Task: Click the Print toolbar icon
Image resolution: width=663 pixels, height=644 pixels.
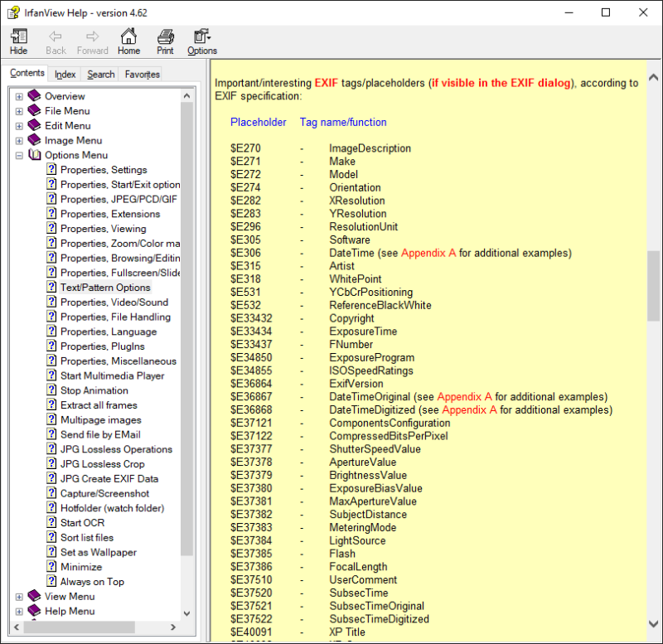Action: click(165, 36)
